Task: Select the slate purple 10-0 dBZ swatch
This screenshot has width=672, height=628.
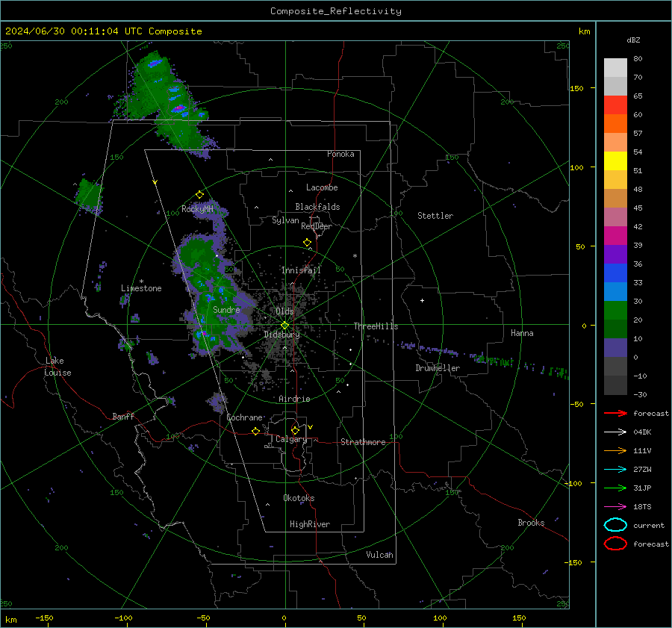Action: 615,348
